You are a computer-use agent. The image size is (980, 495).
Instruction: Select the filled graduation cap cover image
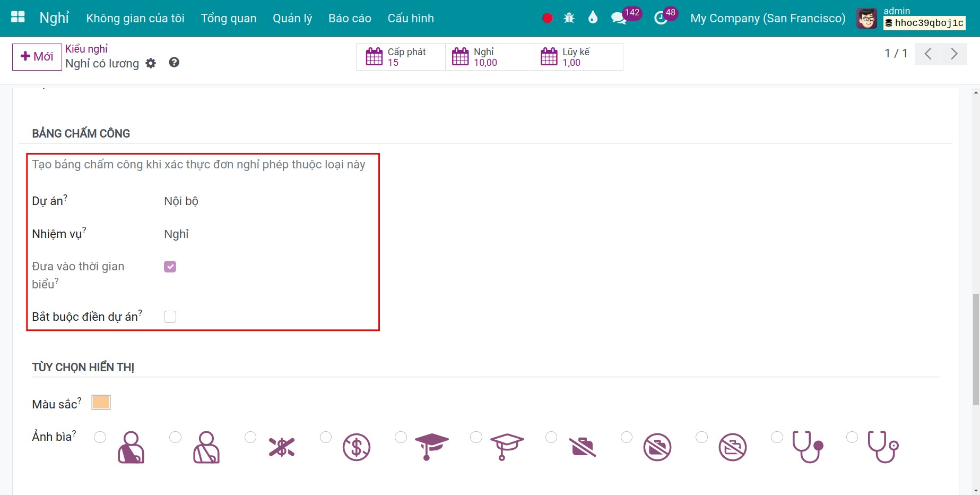pos(431,446)
